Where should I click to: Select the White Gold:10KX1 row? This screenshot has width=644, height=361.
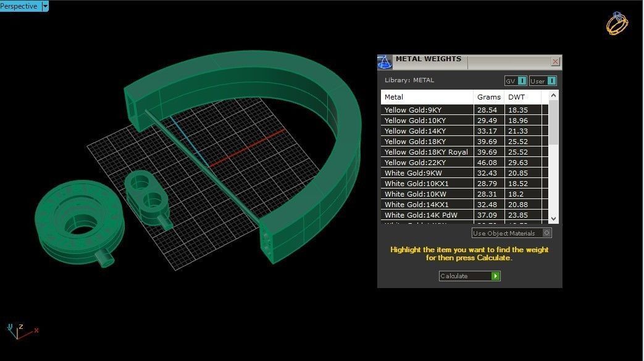tap(464, 184)
